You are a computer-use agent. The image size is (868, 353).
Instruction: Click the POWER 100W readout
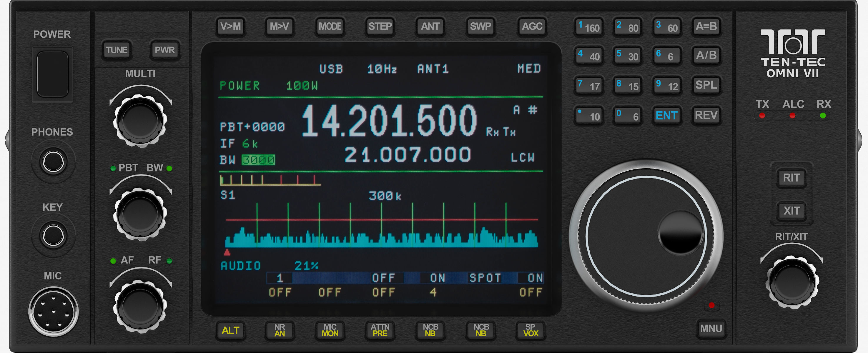(269, 86)
